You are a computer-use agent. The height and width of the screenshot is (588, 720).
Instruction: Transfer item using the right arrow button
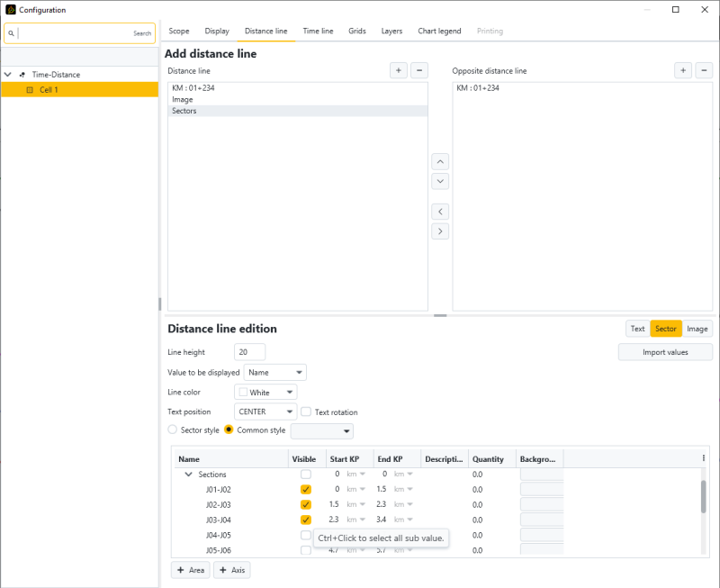coord(440,231)
